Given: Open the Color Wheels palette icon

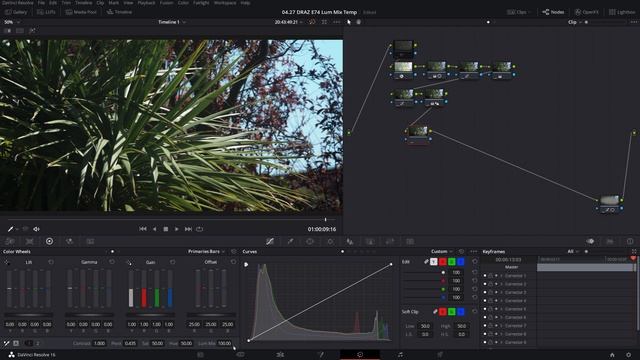Looking at the screenshot, I should [x=49, y=241].
